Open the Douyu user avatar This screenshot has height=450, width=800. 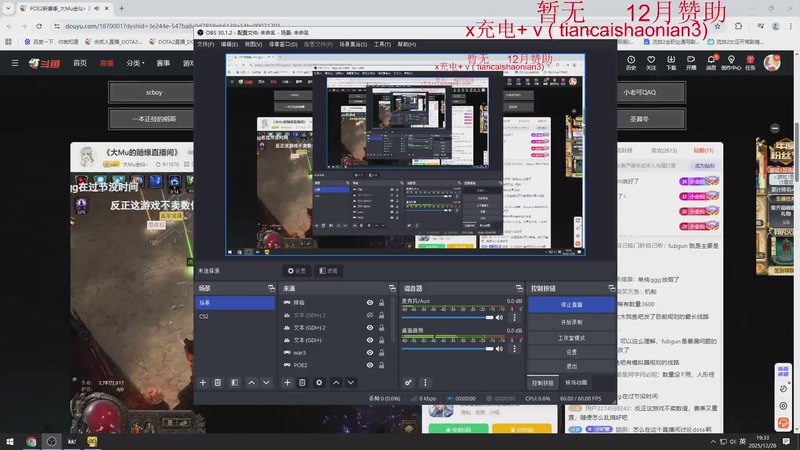[x=772, y=63]
